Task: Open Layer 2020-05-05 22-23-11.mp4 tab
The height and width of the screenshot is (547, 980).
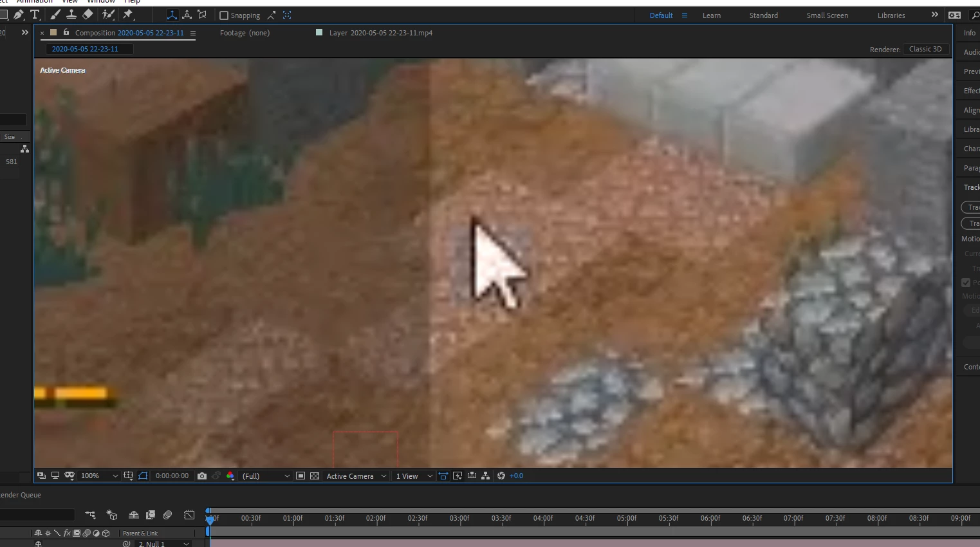Action: (380, 33)
